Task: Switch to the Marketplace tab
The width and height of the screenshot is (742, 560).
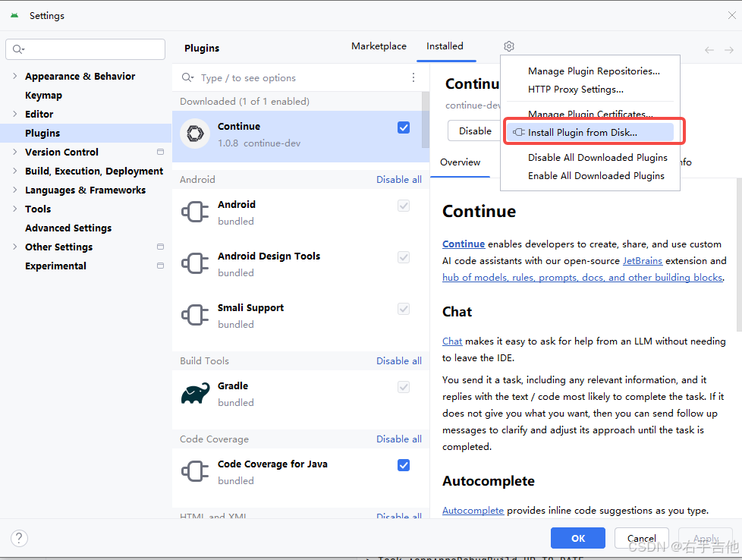Action: point(379,46)
